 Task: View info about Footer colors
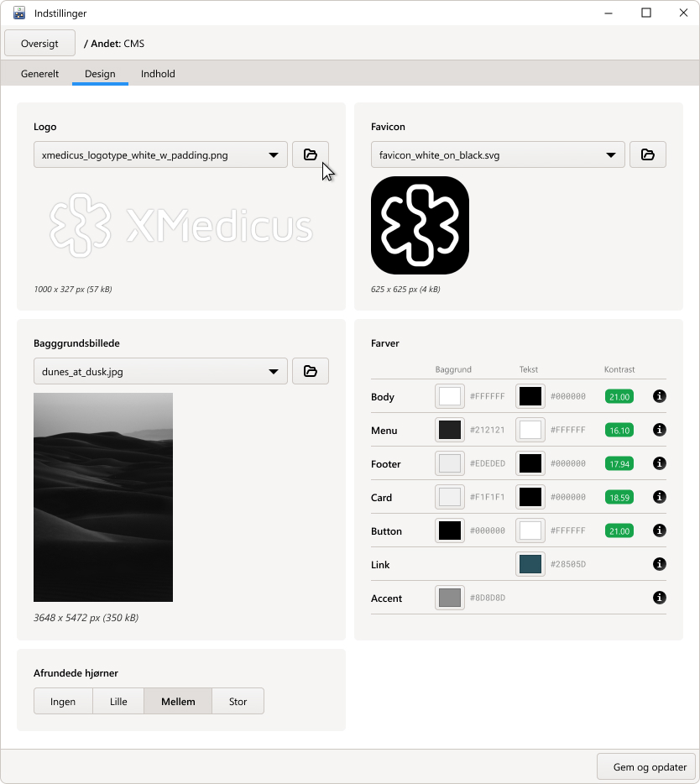tap(660, 463)
